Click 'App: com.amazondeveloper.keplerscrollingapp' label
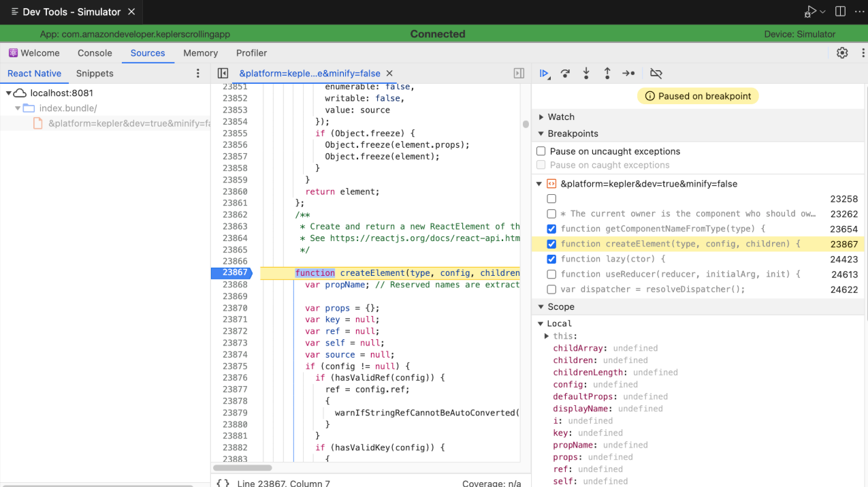Image resolution: width=868 pixels, height=487 pixels. 135,34
